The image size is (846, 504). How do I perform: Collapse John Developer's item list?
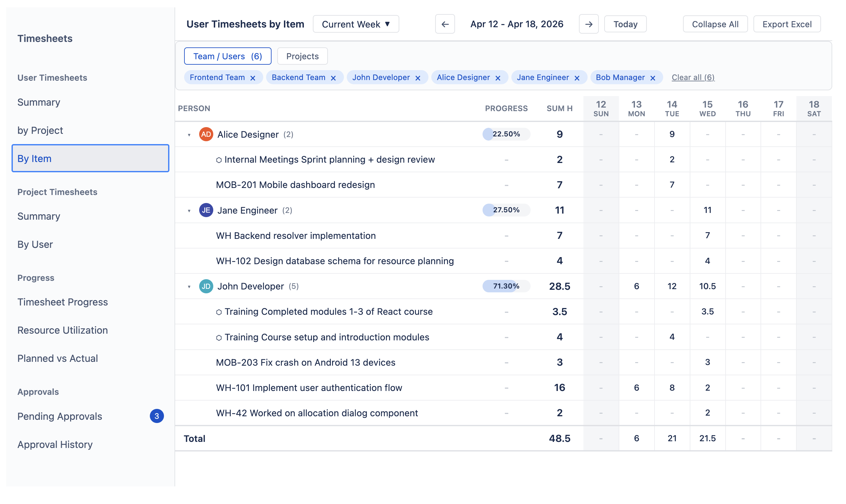pyautogui.click(x=189, y=286)
